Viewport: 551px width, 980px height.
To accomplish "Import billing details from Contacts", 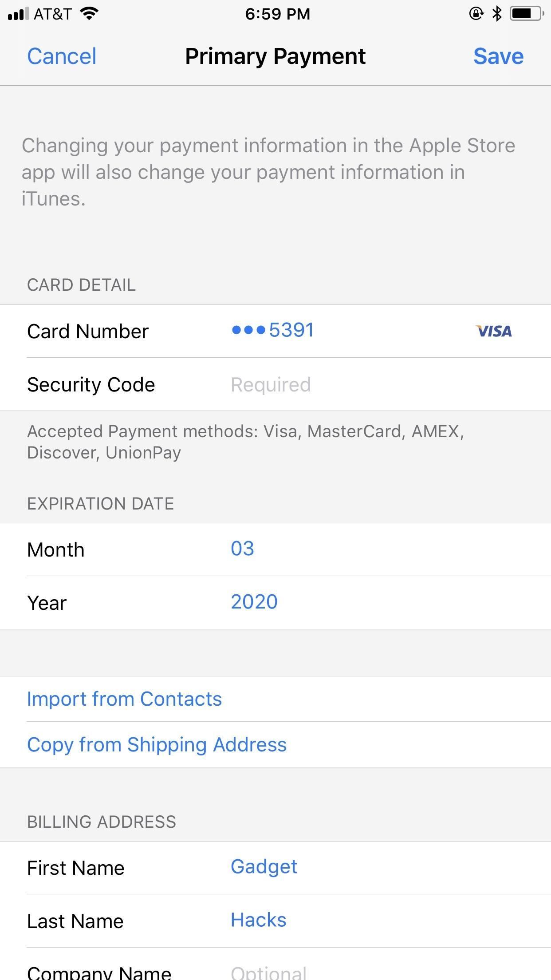I will pos(125,699).
